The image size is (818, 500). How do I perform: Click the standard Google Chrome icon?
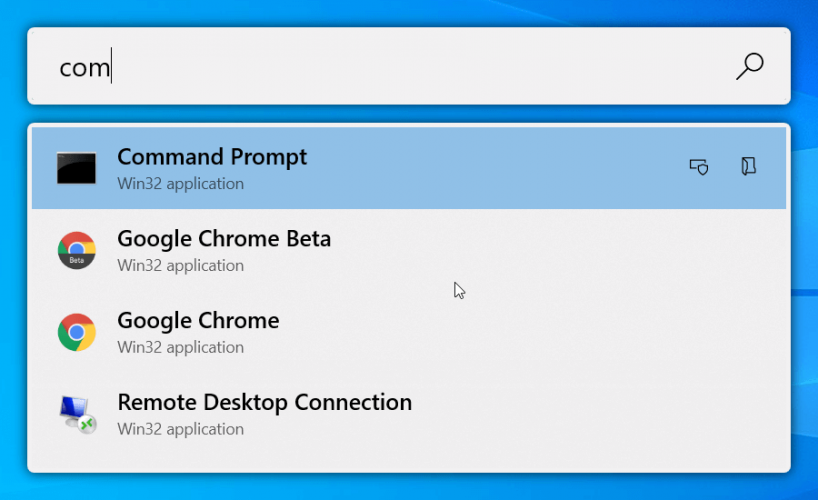(77, 332)
